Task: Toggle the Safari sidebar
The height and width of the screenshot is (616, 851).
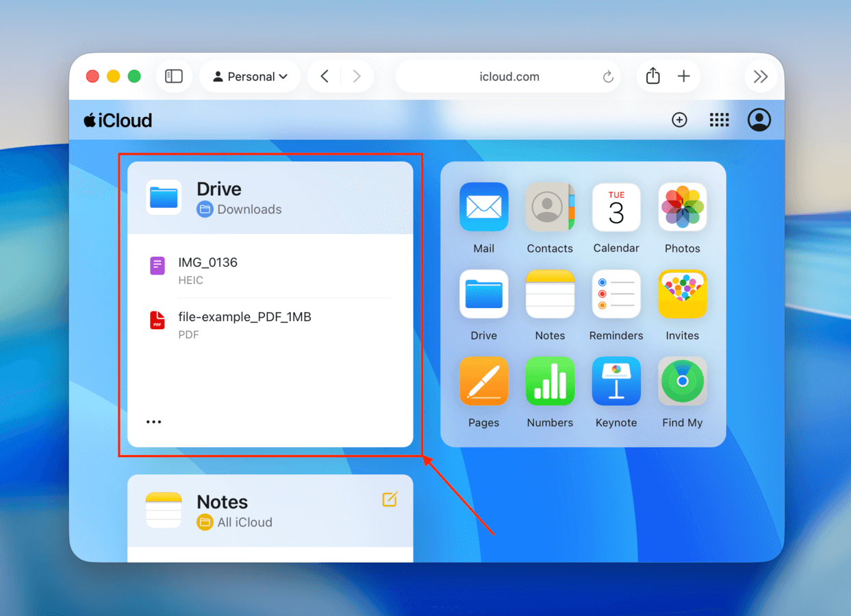Action: [174, 76]
